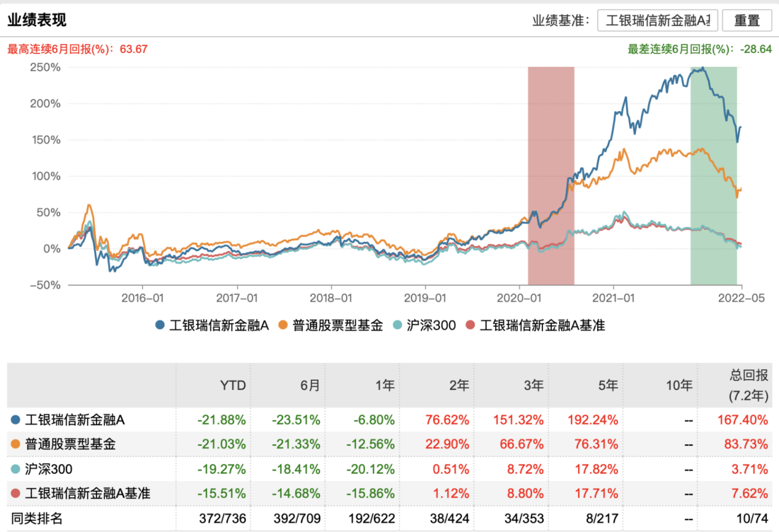Select the 1年 column header
Viewport: 779px width, 532px height.
(385, 386)
